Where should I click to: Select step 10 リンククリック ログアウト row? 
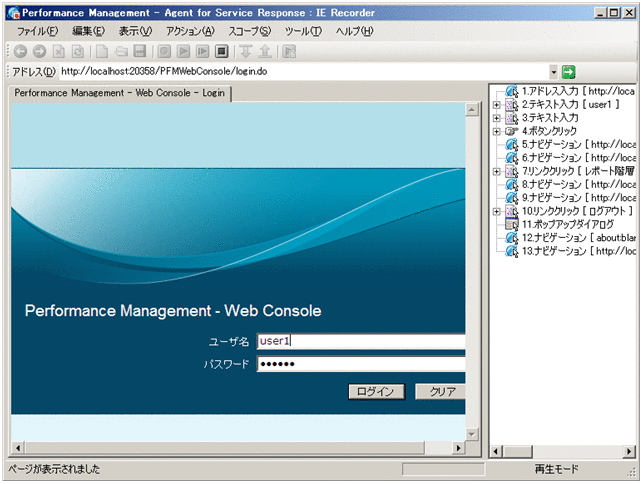577,211
